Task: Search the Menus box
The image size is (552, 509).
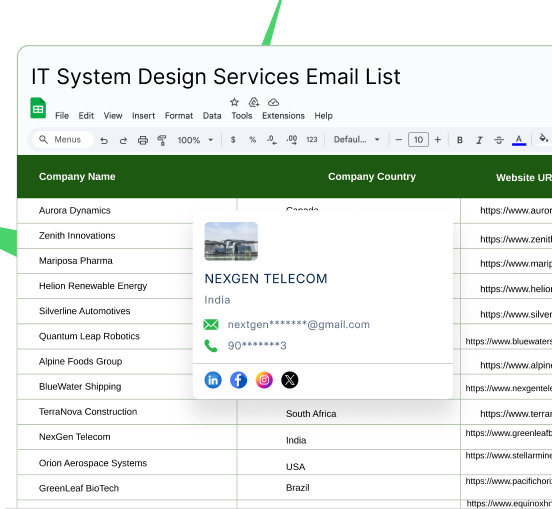Action: click(x=63, y=140)
